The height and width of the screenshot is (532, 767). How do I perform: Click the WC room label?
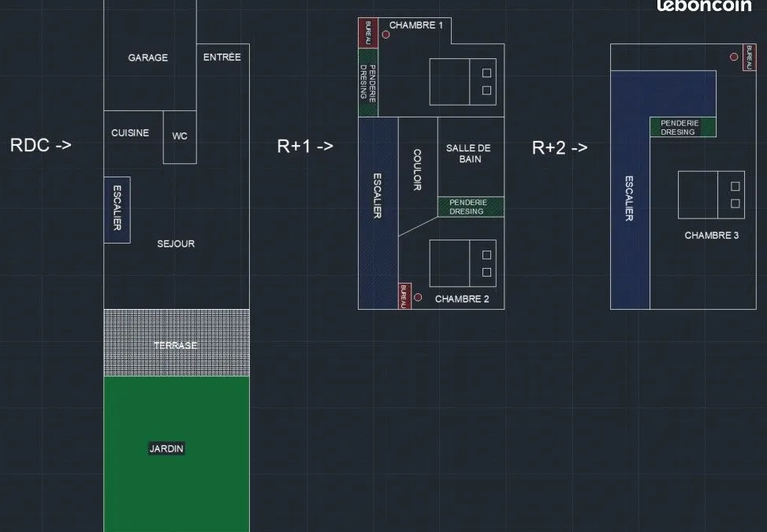coord(180,136)
